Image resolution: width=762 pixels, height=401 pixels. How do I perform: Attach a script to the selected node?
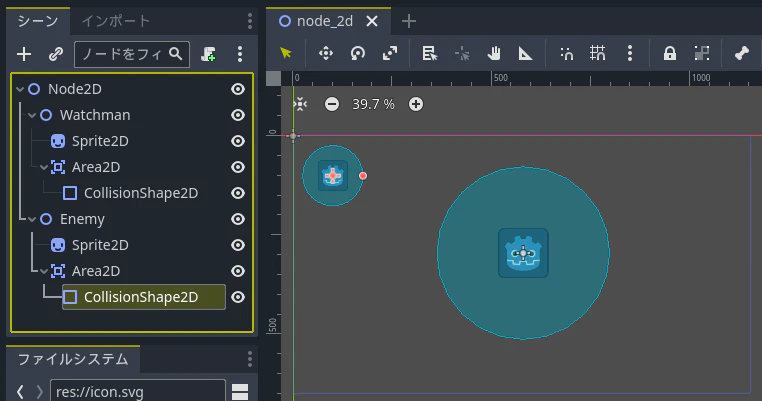coord(208,54)
